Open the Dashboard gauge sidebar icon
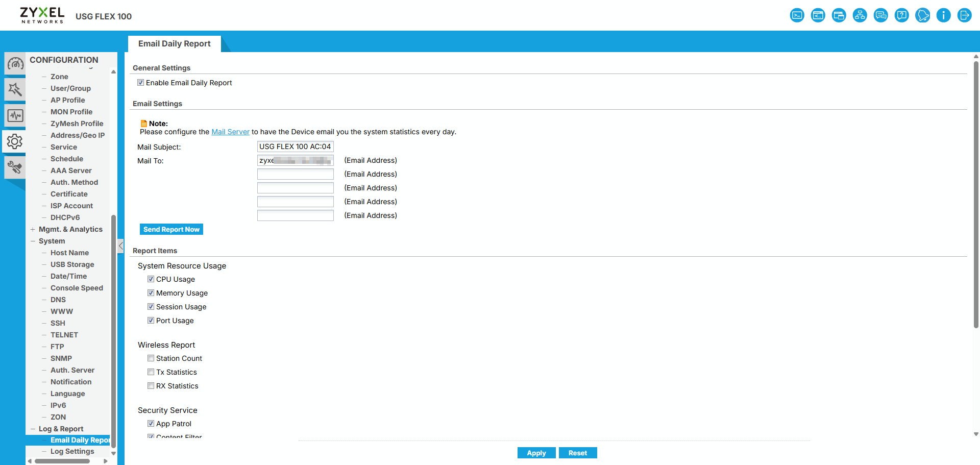980x465 pixels. pyautogui.click(x=15, y=64)
